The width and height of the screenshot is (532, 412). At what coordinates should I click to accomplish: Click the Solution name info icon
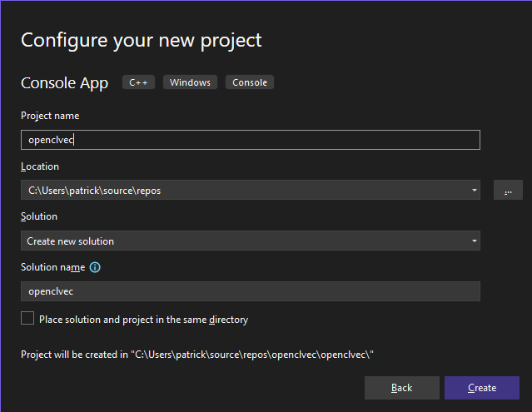[x=95, y=267]
